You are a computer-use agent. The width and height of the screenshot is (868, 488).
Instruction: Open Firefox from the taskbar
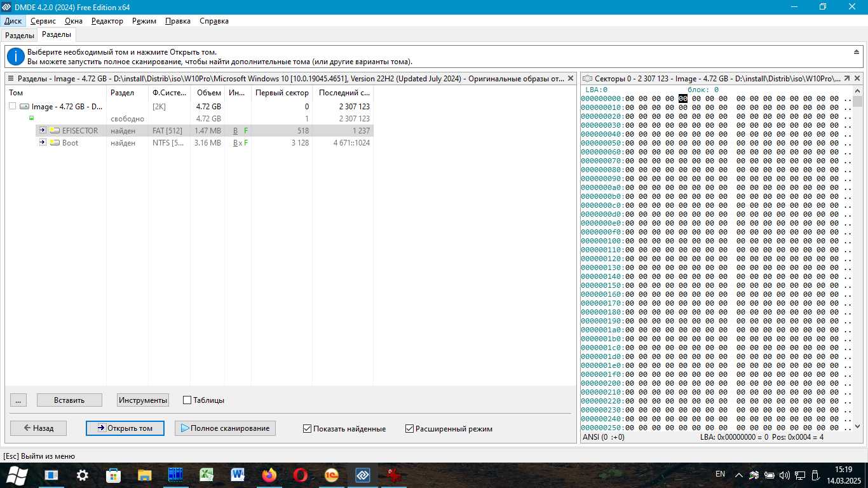click(269, 475)
